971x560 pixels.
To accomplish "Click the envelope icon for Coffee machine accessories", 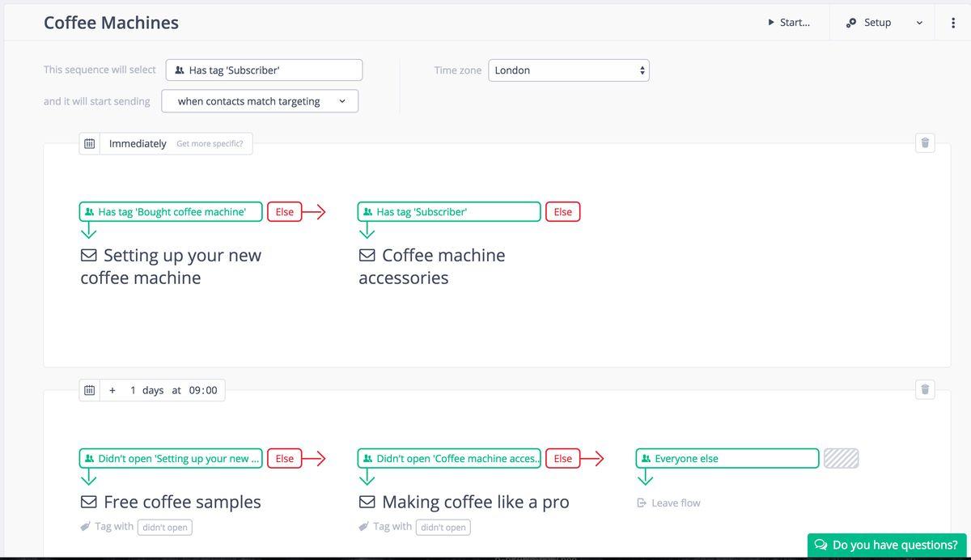I will point(367,256).
